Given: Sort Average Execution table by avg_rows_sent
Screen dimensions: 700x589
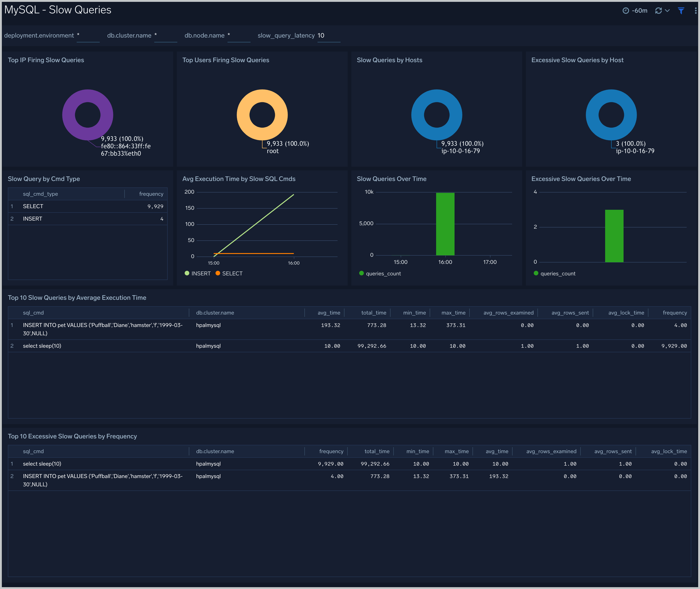Looking at the screenshot, I should pyautogui.click(x=570, y=313).
